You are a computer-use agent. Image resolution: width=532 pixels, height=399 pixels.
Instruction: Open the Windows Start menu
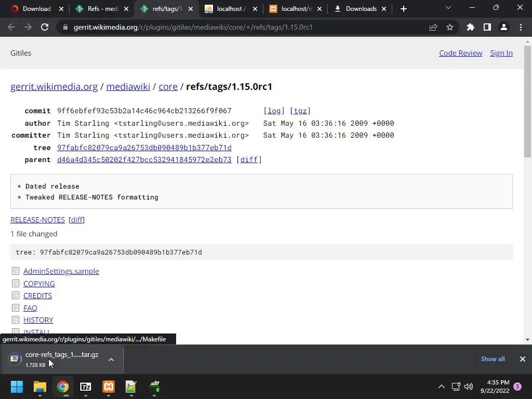click(x=17, y=387)
